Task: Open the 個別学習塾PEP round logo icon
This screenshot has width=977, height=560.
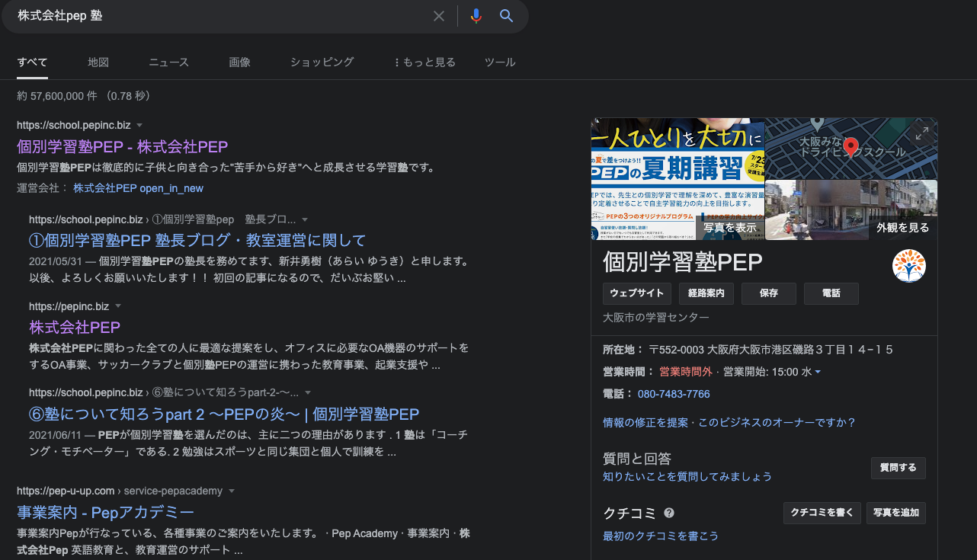Action: point(909,266)
